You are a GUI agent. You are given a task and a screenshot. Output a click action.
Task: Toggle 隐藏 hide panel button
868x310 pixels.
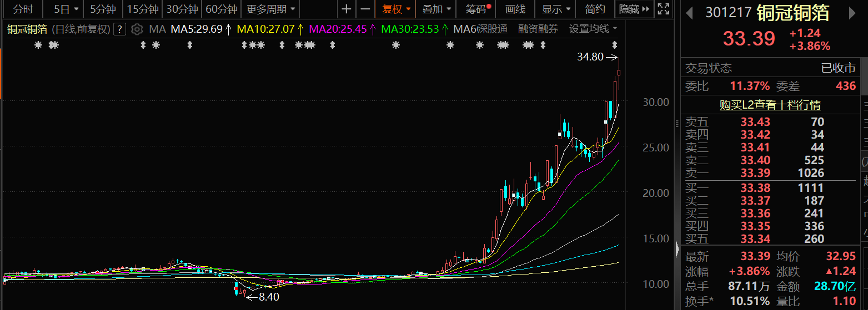[x=633, y=9]
